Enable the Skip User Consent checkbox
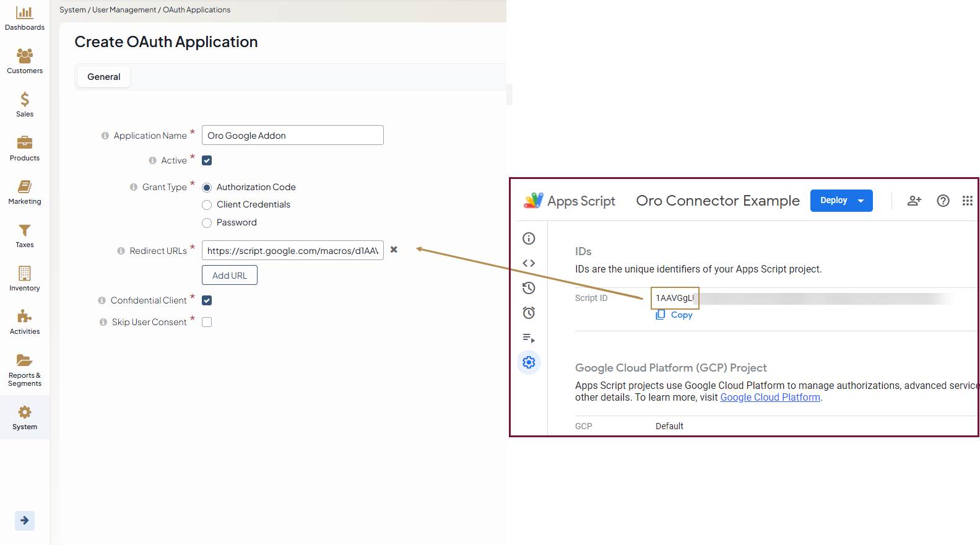This screenshot has height=545, width=980. pos(207,322)
